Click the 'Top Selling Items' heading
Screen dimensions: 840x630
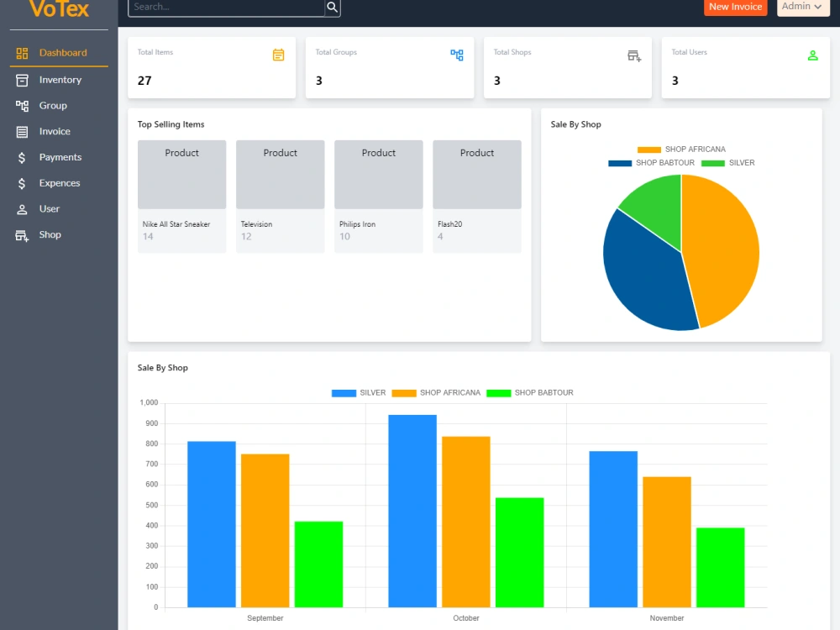click(x=171, y=124)
